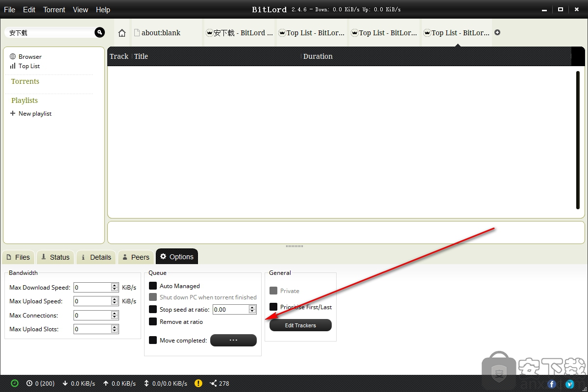This screenshot has width=588, height=392.
Task: Minimize the BitLord window
Action: [545, 9]
